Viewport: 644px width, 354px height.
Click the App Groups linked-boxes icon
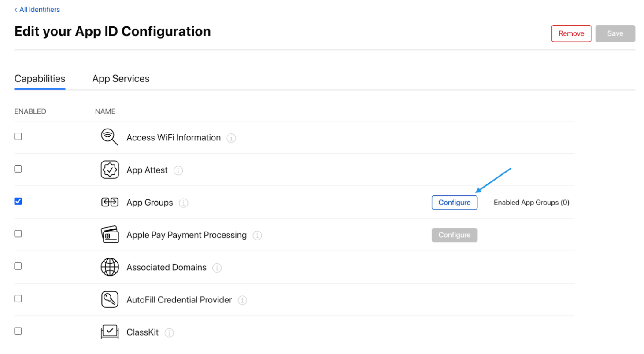[x=110, y=203]
